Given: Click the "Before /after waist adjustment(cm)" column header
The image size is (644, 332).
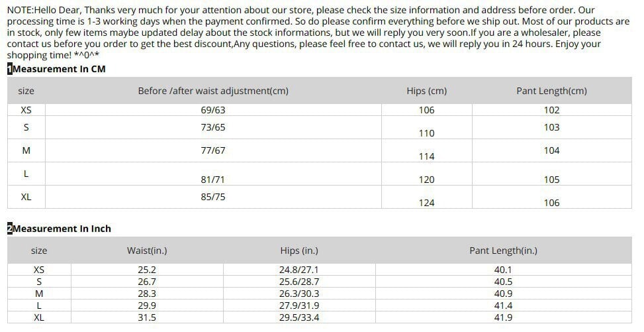Looking at the screenshot, I should click(213, 91).
